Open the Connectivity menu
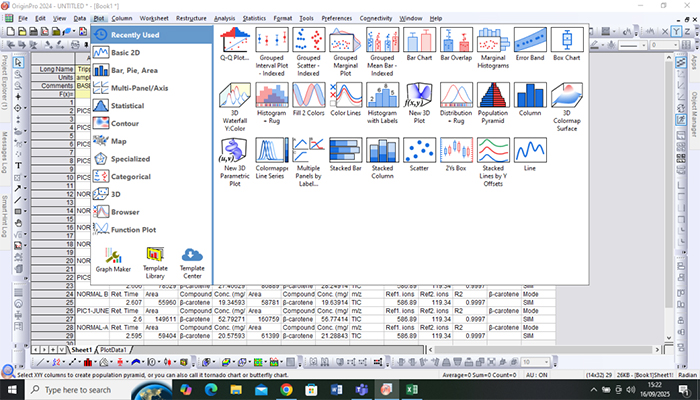Viewport: 700px width, 400px height. (x=375, y=18)
